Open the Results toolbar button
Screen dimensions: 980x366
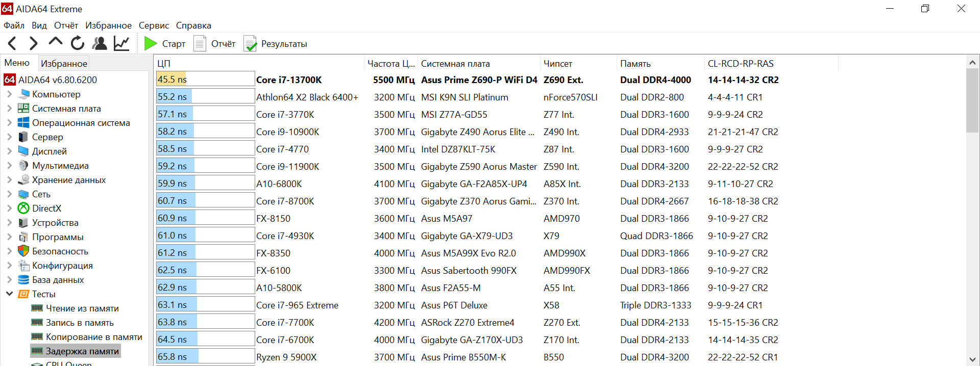[x=276, y=44]
